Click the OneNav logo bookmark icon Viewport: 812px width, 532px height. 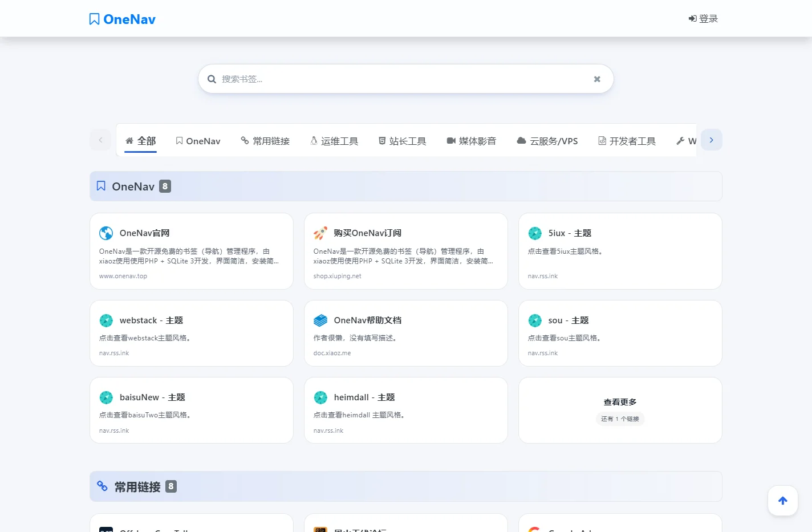95,19
